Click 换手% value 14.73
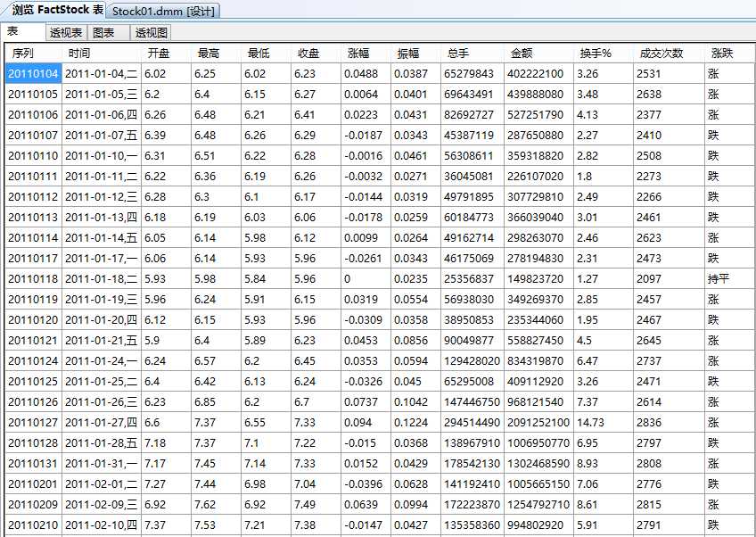Viewport: 756px width, 537px height. 604,422
